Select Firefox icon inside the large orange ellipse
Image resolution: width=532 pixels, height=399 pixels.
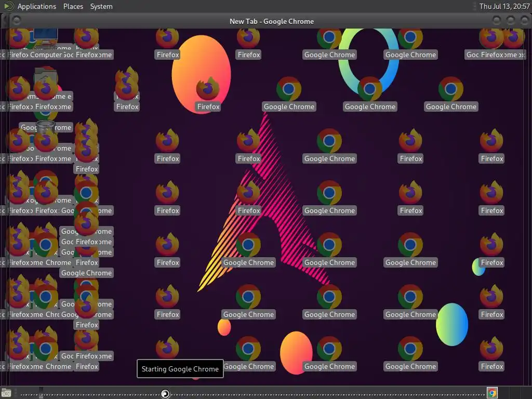[x=208, y=89]
